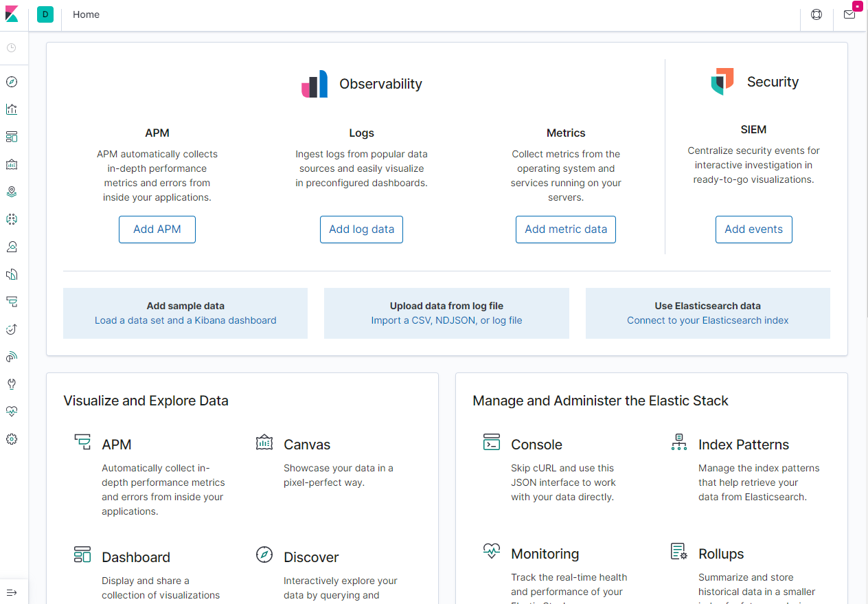868x604 pixels.
Task: Open Management gear in sidebar
Action: coord(12,439)
